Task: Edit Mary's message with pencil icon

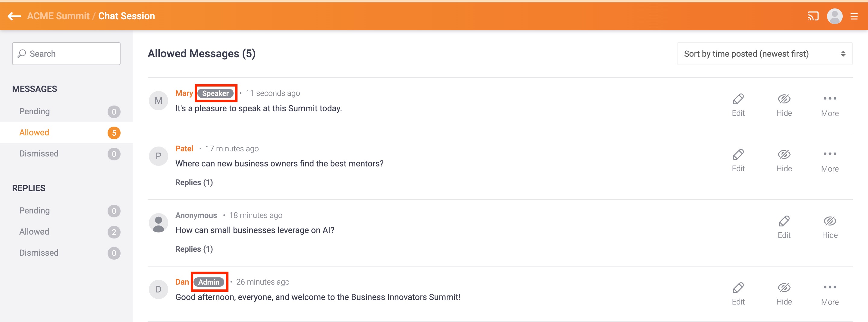Action: pyautogui.click(x=738, y=105)
